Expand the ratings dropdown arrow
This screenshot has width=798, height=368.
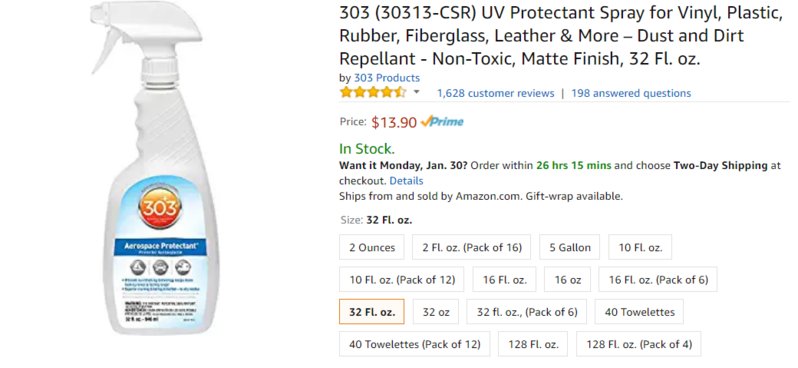(x=416, y=92)
